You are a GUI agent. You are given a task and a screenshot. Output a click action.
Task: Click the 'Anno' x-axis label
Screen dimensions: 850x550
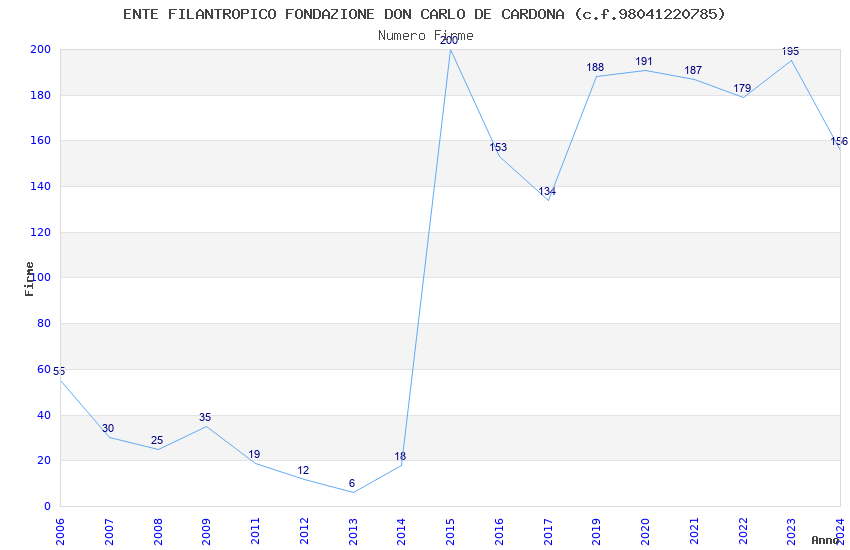825,540
